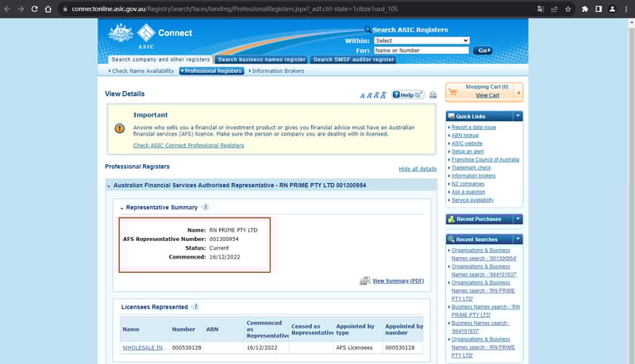The width and height of the screenshot is (635, 364).
Task: Go forward in browser history
Action: pos(21,9)
